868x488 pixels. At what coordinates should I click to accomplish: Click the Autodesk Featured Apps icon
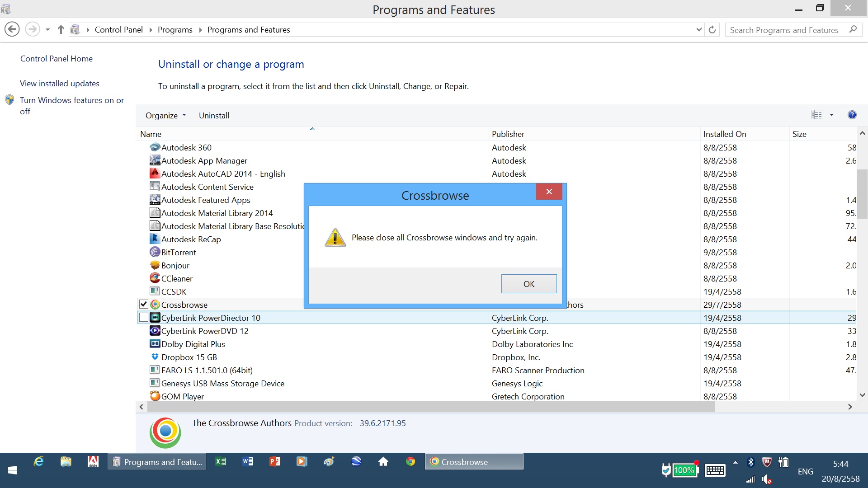tap(155, 200)
